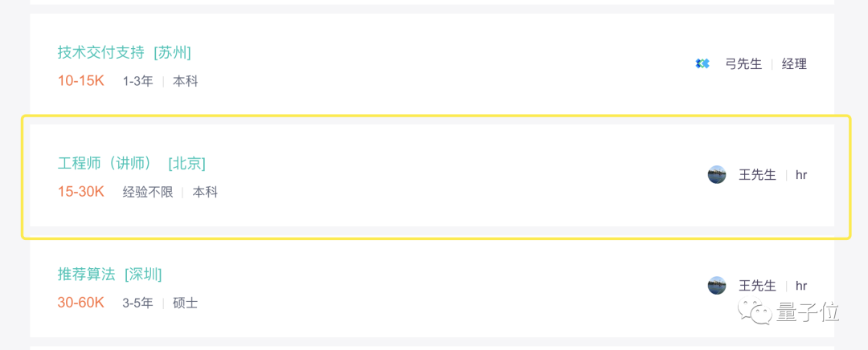Click 王先生's avatar in the 推荐算法 row
Viewport: 868px width, 350px height.
click(x=717, y=285)
